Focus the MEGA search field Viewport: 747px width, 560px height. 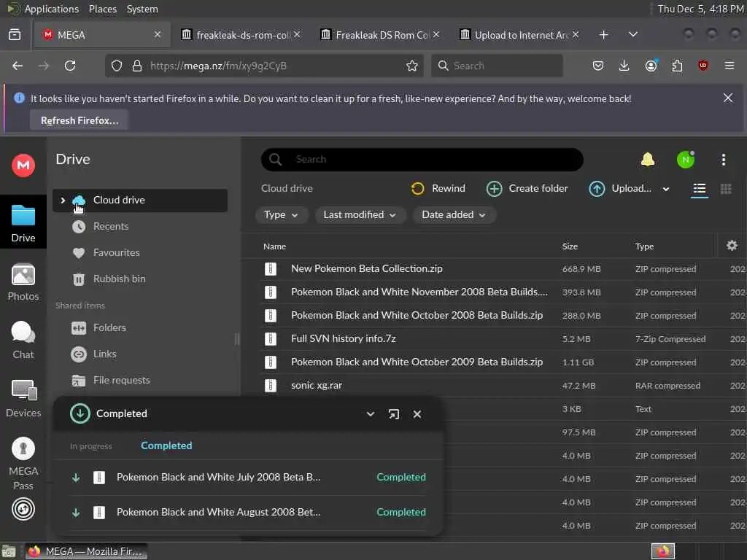[x=422, y=160]
